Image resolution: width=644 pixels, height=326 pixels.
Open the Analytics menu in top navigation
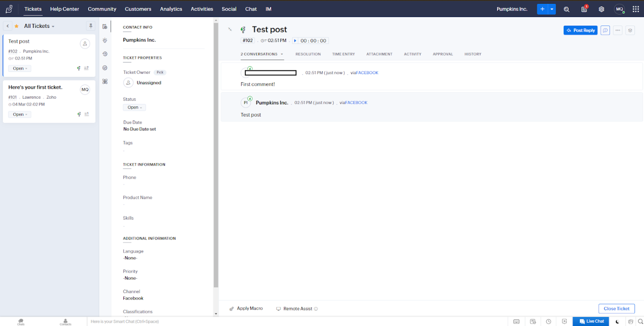[171, 9]
